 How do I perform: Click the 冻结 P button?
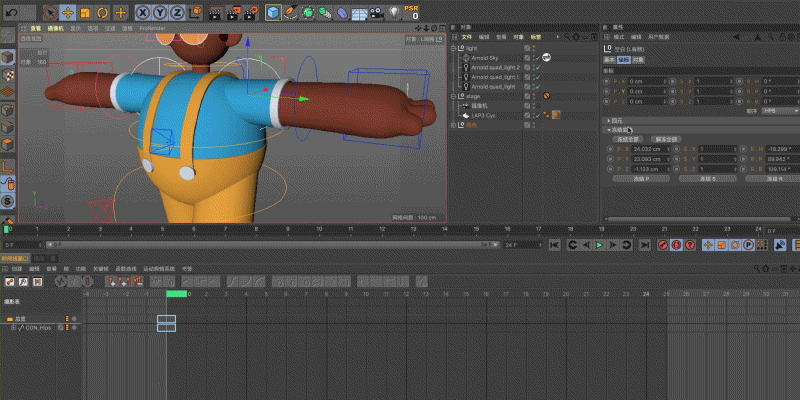641,179
